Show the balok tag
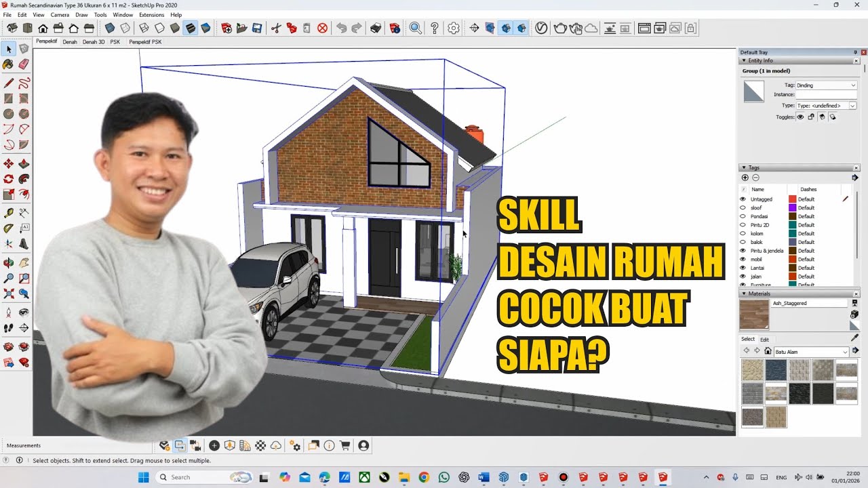 click(x=743, y=242)
